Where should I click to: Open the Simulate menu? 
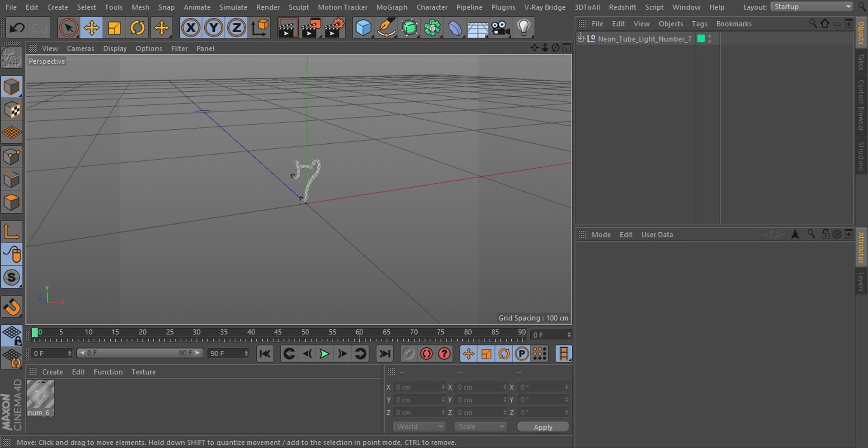(x=233, y=7)
